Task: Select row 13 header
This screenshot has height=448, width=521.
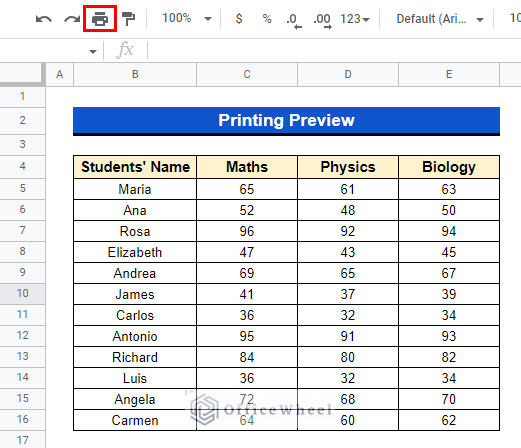Action: (22, 356)
